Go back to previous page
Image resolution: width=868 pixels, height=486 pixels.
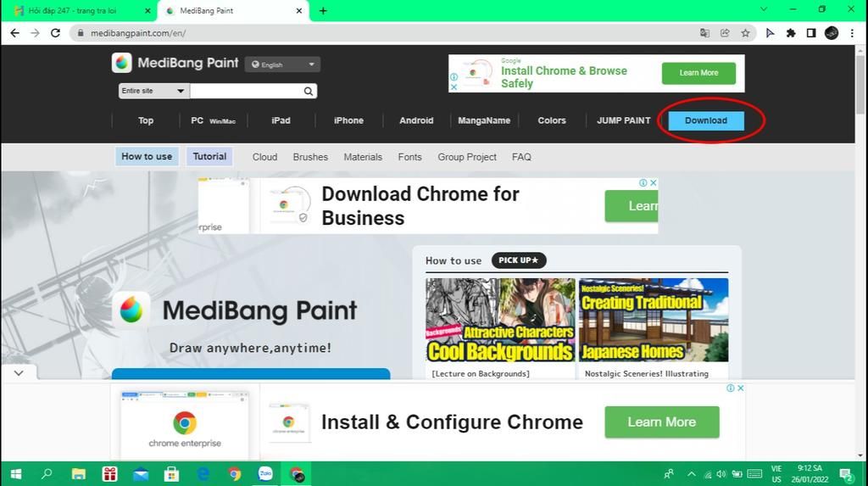coord(15,33)
